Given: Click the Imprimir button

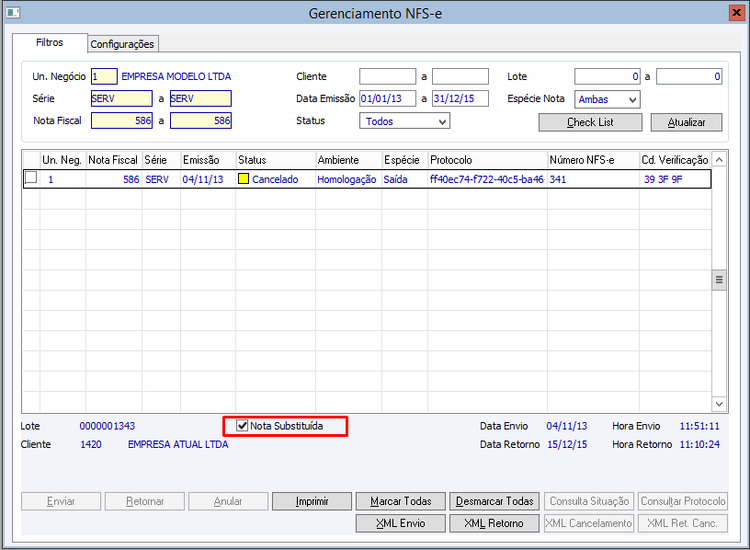Looking at the screenshot, I should [x=312, y=501].
